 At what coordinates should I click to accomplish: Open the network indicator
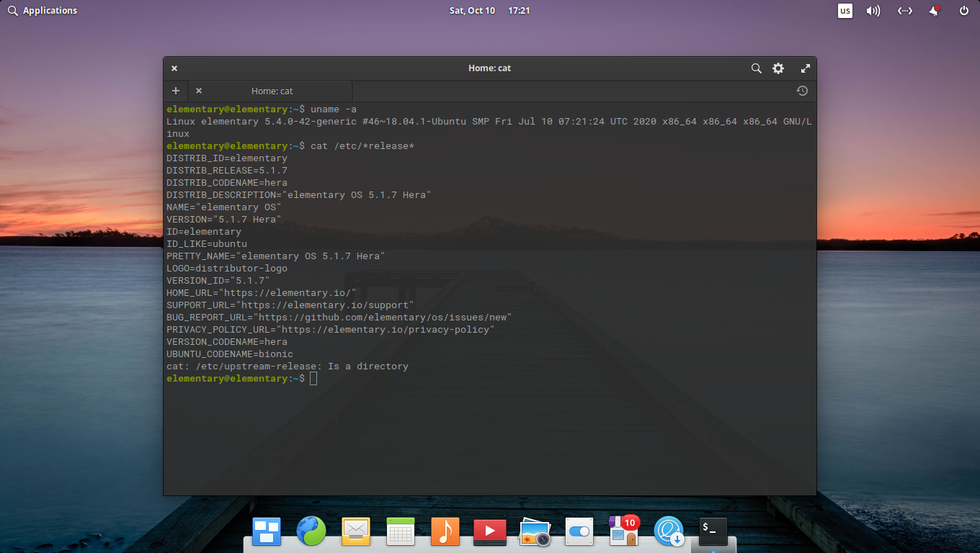coord(904,10)
